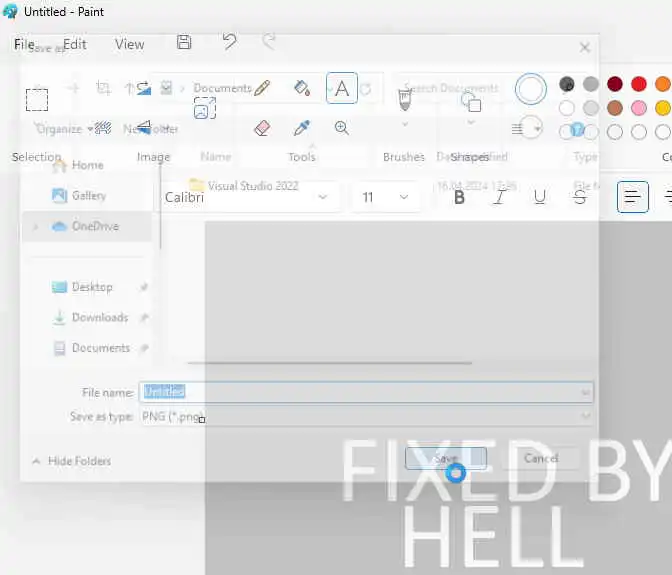Choose the dark gray color swatch
This screenshot has height=575, width=672.
[567, 84]
